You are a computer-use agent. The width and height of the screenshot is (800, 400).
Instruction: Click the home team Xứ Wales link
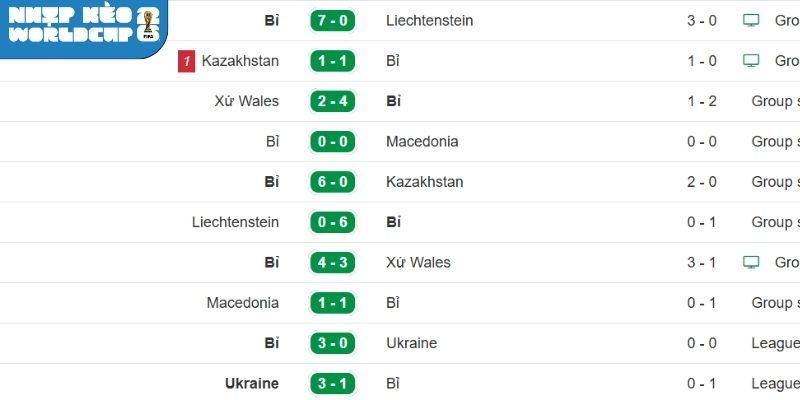point(246,101)
